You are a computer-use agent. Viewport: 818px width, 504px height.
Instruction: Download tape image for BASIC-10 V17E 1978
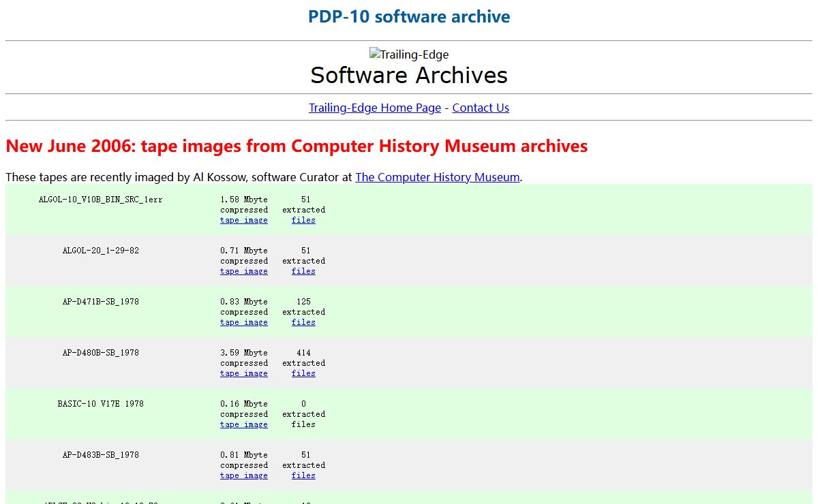pyautogui.click(x=244, y=424)
